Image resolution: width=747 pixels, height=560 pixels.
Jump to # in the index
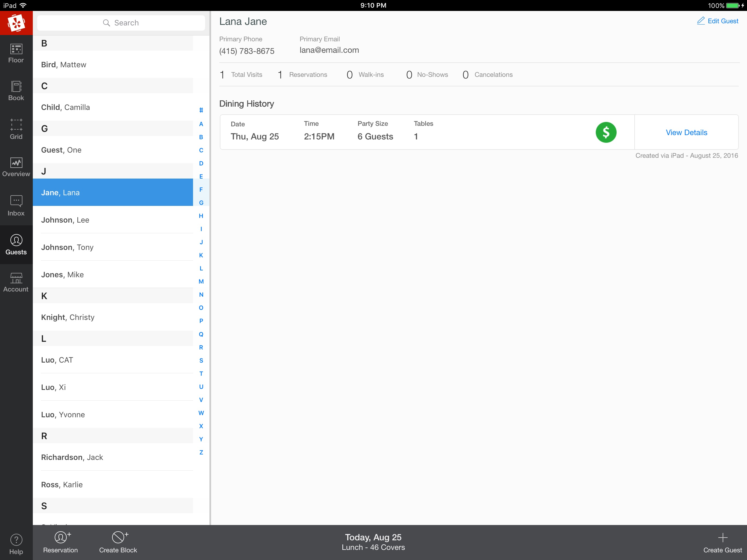click(201, 110)
